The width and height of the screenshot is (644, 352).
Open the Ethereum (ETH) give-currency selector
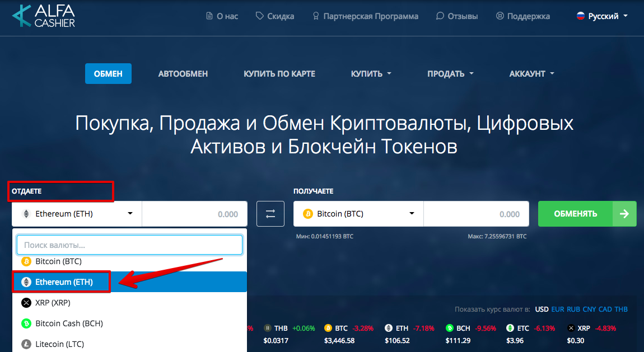(x=77, y=214)
